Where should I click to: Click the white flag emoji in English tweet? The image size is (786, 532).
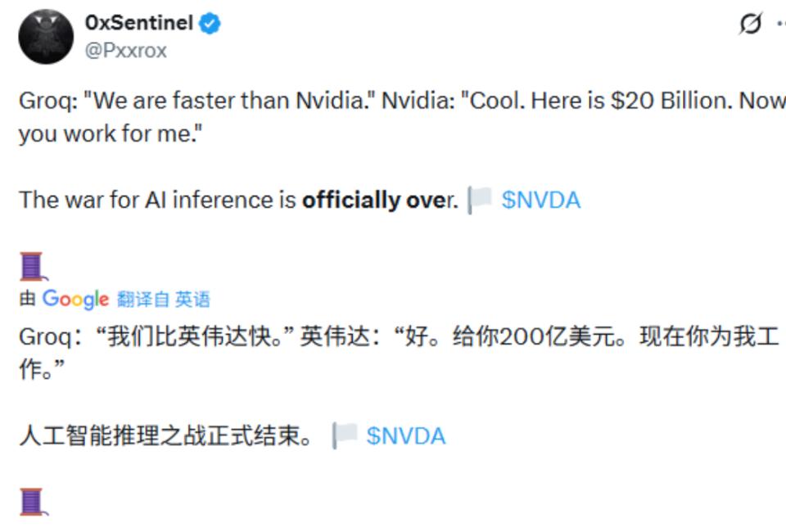click(481, 200)
